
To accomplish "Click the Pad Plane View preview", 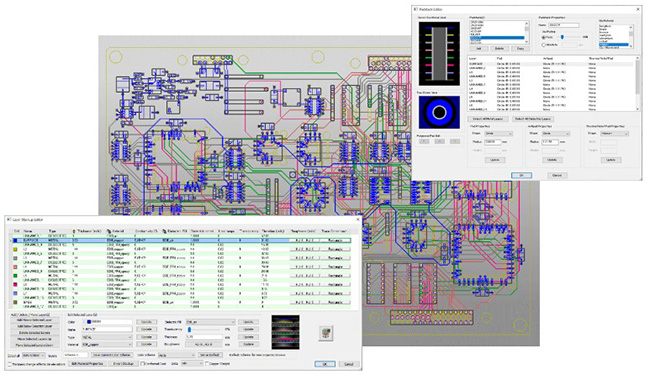I will [439, 112].
